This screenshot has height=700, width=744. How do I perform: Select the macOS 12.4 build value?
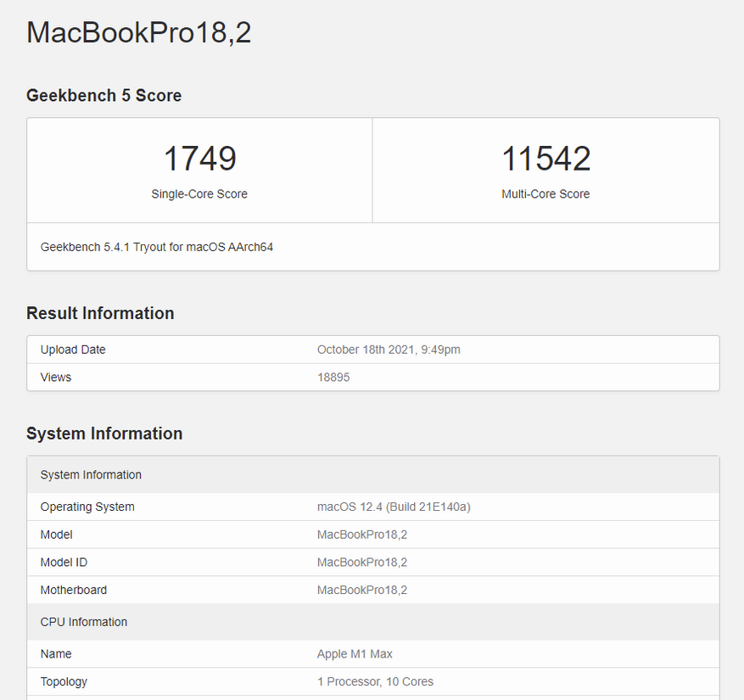(394, 507)
